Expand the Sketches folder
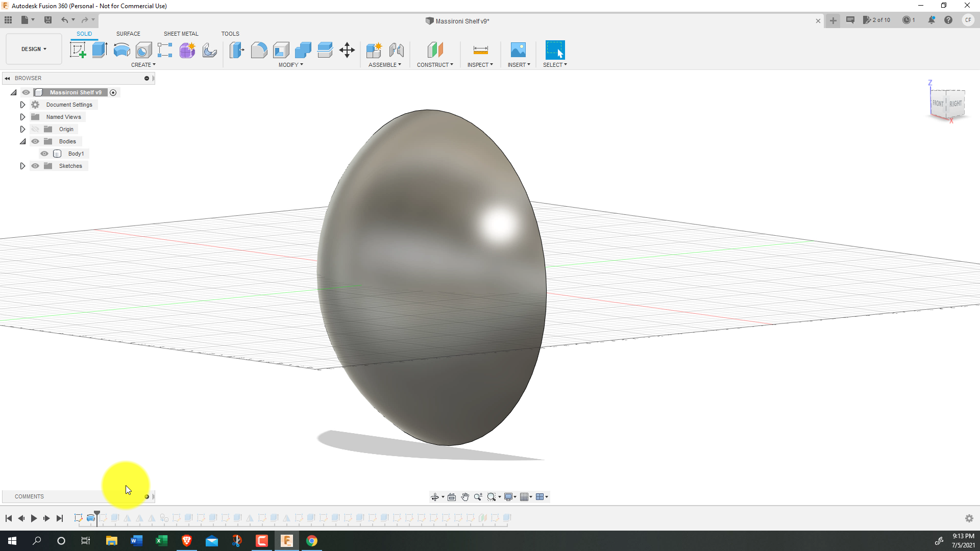 22,165
